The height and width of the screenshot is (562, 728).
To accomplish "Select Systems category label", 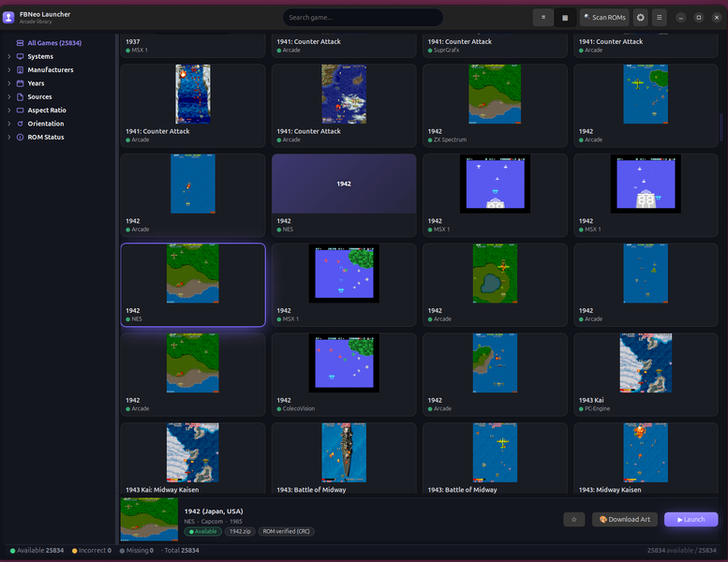I will click(40, 56).
